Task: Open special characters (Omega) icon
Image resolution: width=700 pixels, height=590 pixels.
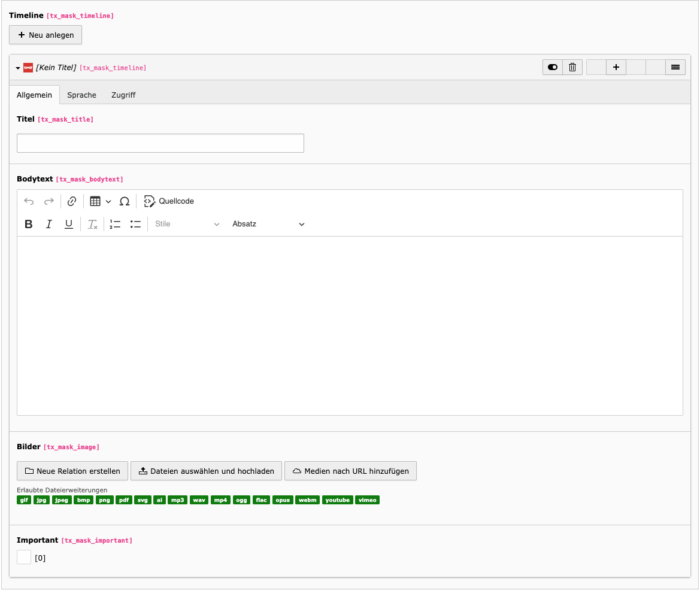Action: click(125, 201)
